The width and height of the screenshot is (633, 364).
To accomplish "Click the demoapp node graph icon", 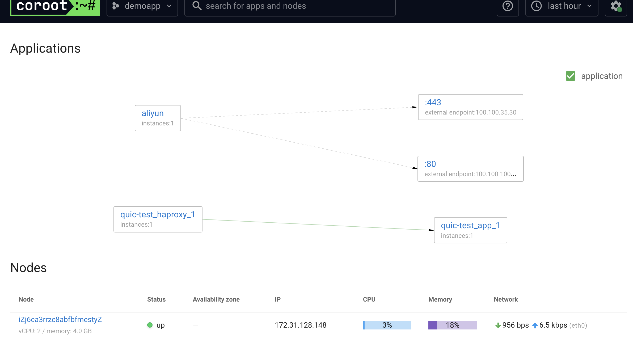I will coord(116,6).
